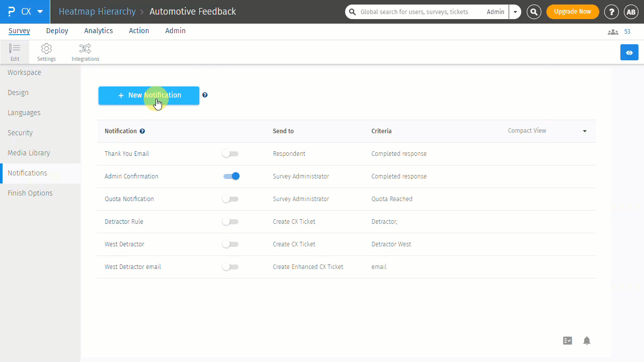Open the Integrations toolbar icon
The width and height of the screenshot is (644, 362).
[x=86, y=52]
